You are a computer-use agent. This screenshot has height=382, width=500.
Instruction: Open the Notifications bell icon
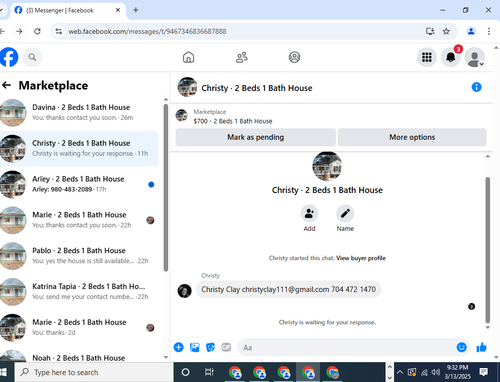click(451, 57)
